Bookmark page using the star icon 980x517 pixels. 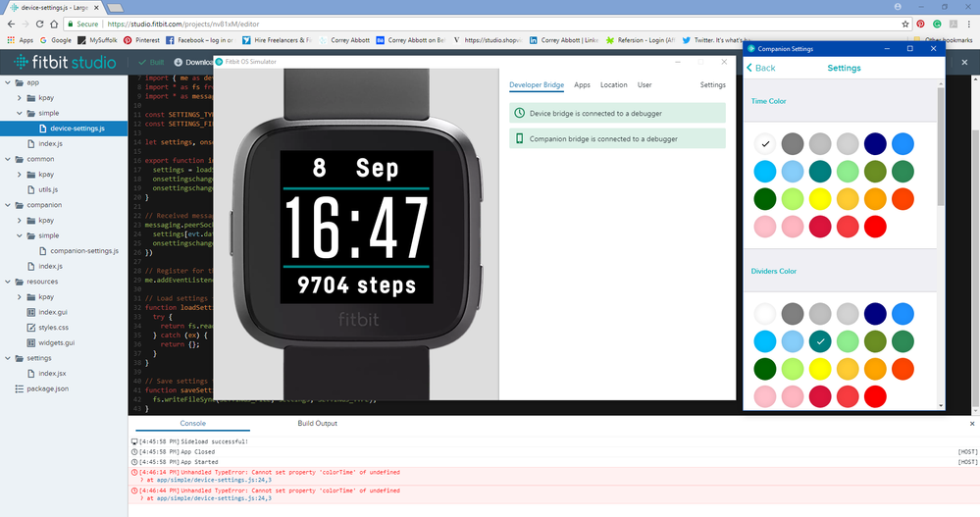tap(904, 24)
